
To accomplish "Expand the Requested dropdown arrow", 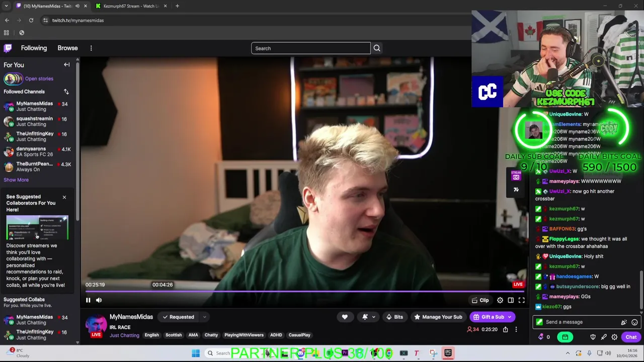I will (204, 317).
